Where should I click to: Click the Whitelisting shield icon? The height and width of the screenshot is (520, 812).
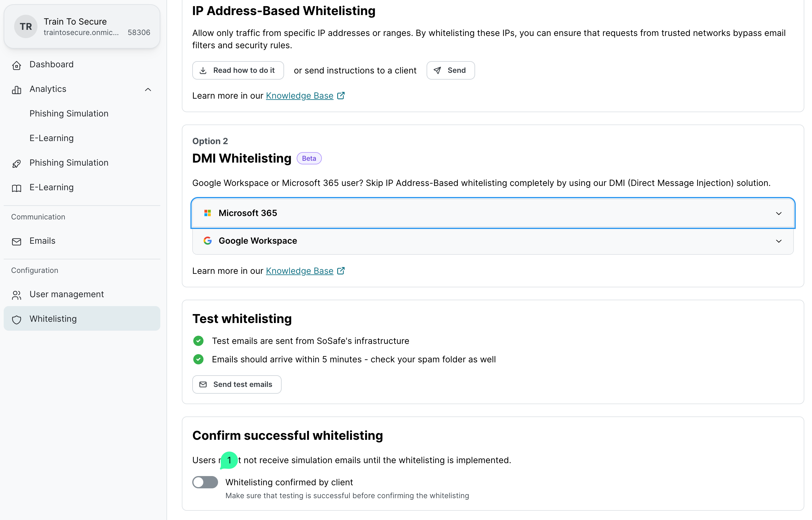click(x=17, y=319)
